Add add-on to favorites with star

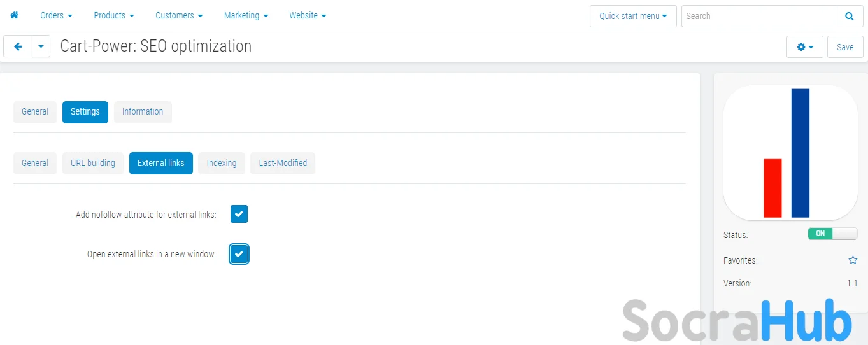(x=853, y=260)
